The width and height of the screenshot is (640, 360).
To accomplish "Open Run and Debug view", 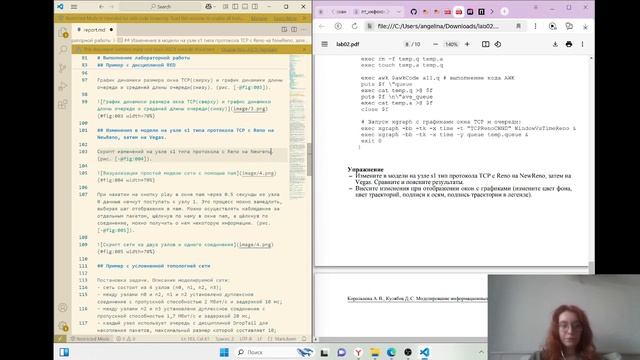I will [x=62, y=86].
